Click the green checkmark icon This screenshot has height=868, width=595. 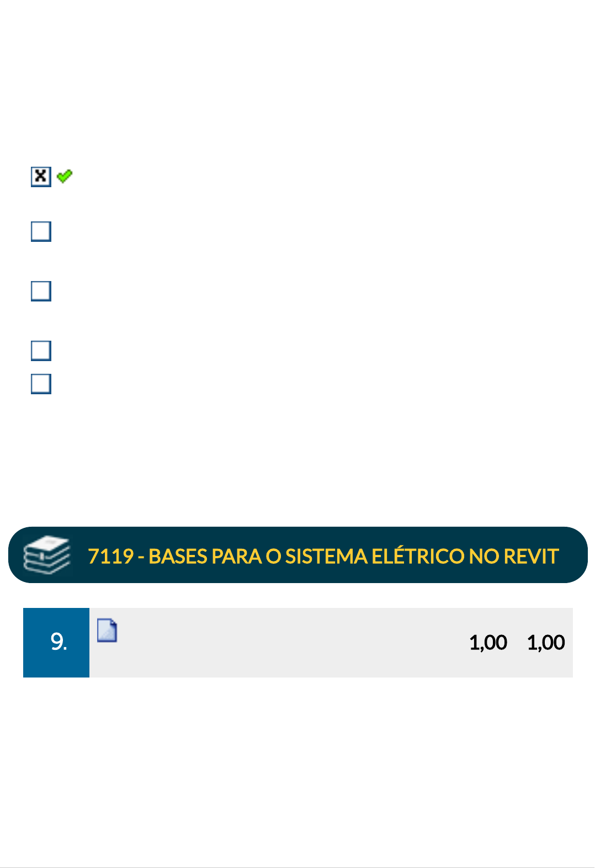pos(65,176)
